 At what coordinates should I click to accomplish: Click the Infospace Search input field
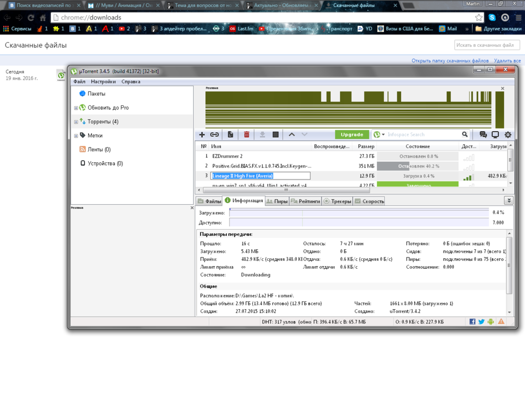[x=423, y=135]
